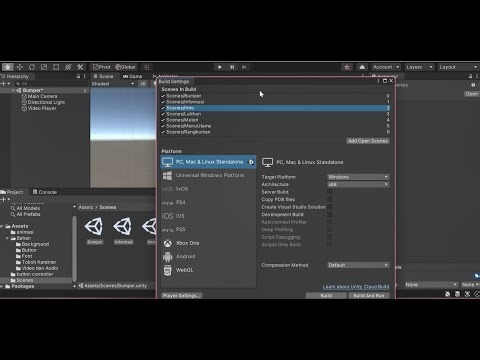
Task: Select Universal Windows Platform in list
Action: [x=208, y=175]
